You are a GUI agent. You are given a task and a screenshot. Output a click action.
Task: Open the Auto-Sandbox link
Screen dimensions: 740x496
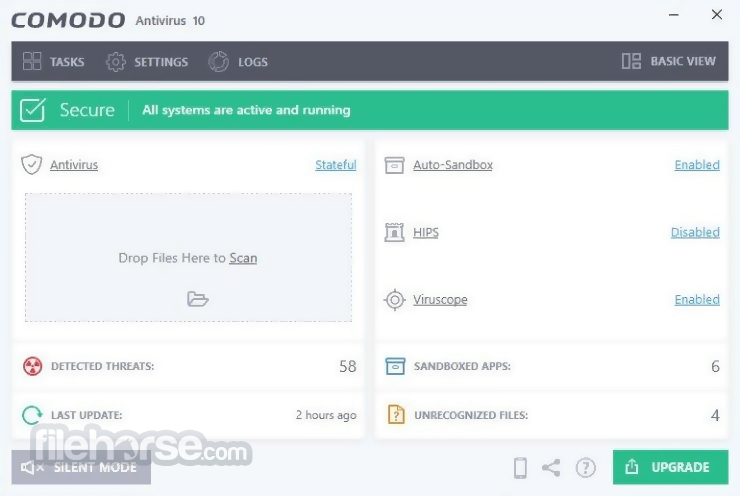click(x=453, y=165)
